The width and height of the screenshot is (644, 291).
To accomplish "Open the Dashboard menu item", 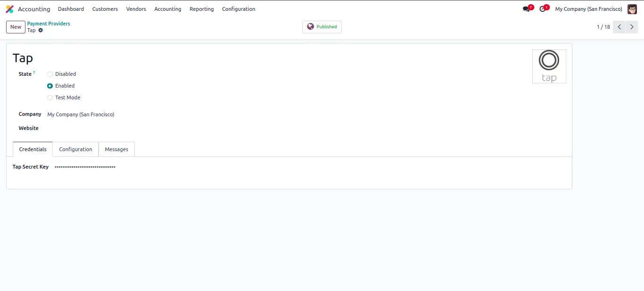I will click(71, 9).
